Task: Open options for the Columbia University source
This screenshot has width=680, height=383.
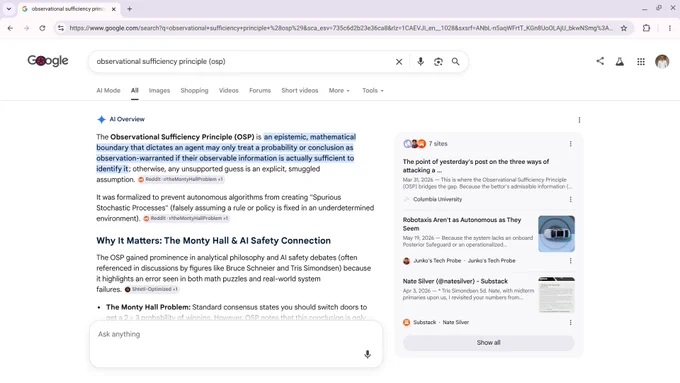Action: click(570, 199)
